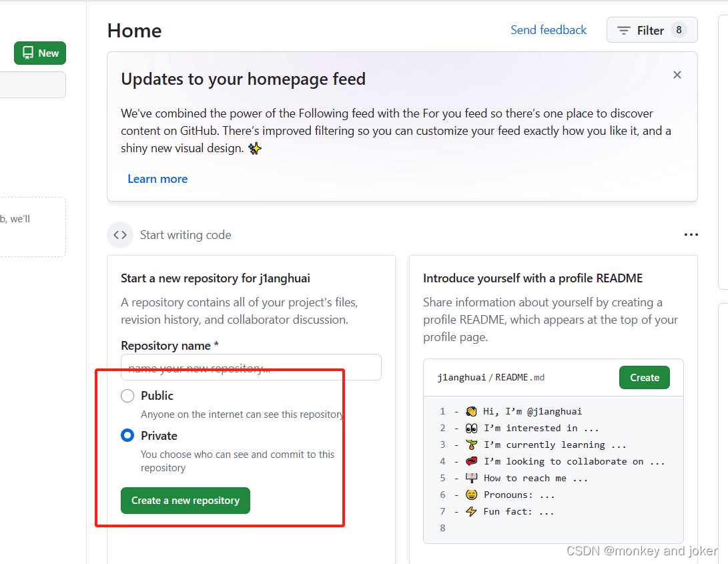Click the filter lines icon in Filter button
This screenshot has height=564, width=728.
click(x=623, y=31)
